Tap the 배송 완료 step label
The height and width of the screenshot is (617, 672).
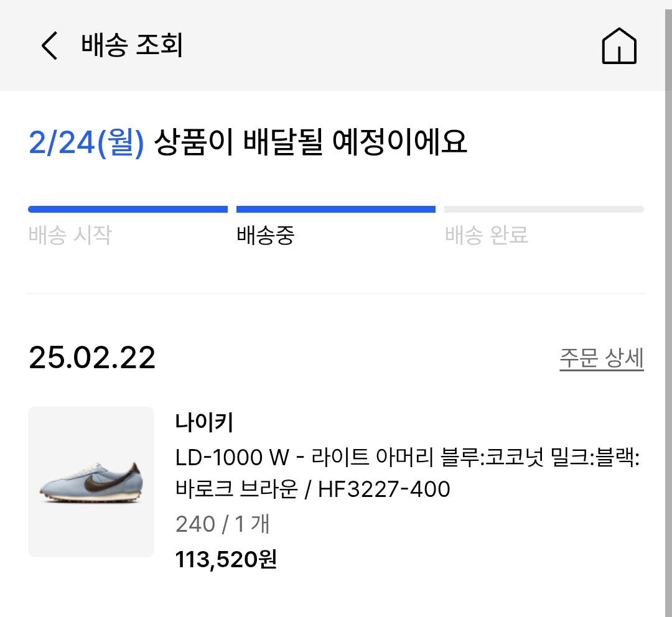click(487, 235)
